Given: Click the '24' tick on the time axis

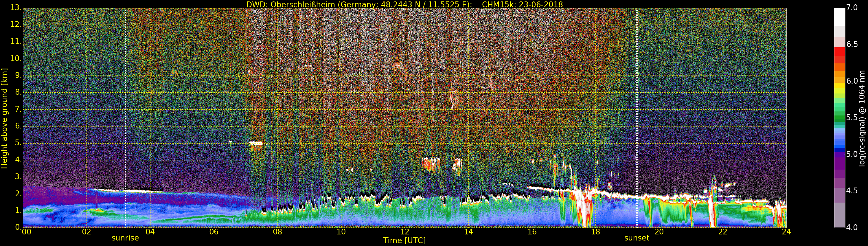Looking at the screenshot, I should click(786, 232).
